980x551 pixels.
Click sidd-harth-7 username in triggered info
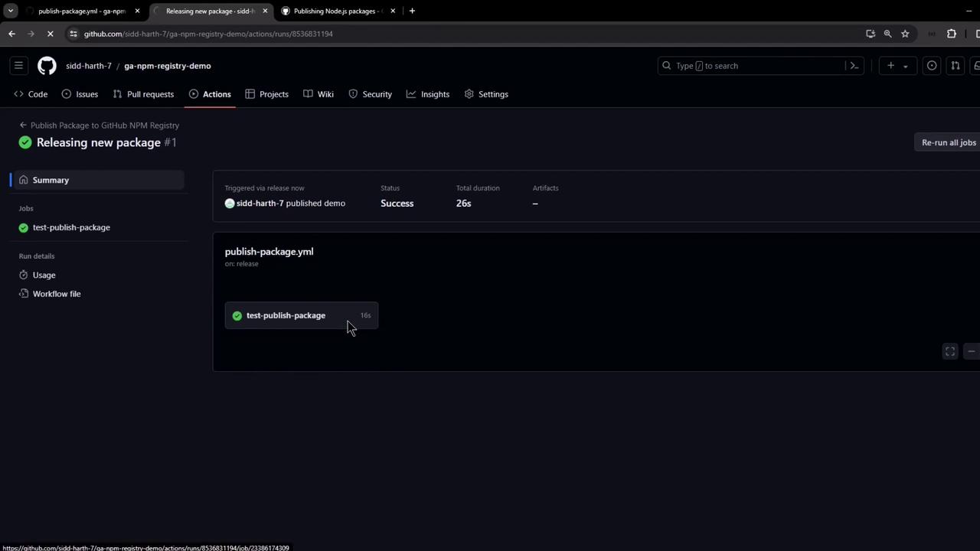[x=260, y=204]
